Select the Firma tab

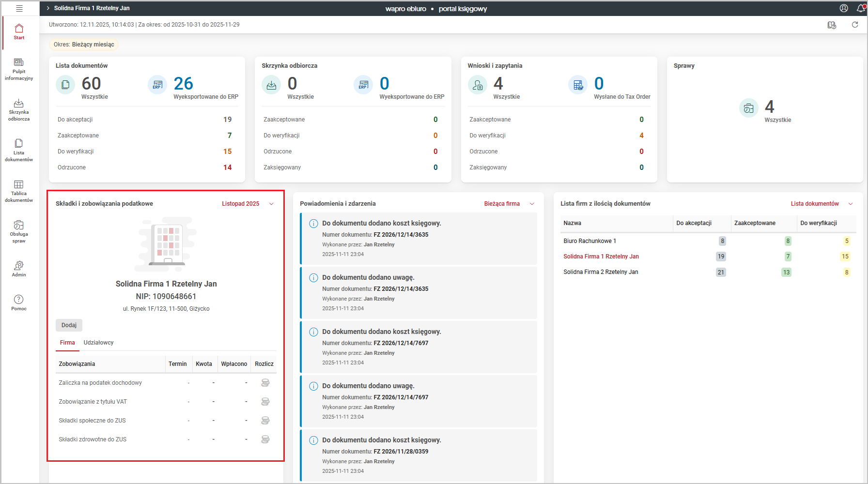coord(67,343)
